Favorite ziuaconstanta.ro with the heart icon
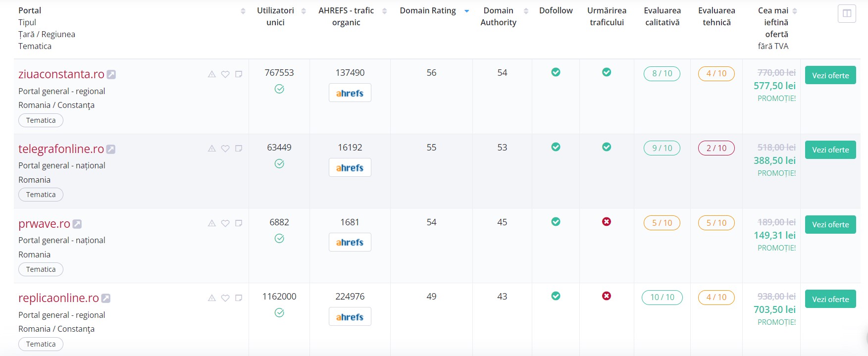The height and width of the screenshot is (356, 868). [x=225, y=74]
